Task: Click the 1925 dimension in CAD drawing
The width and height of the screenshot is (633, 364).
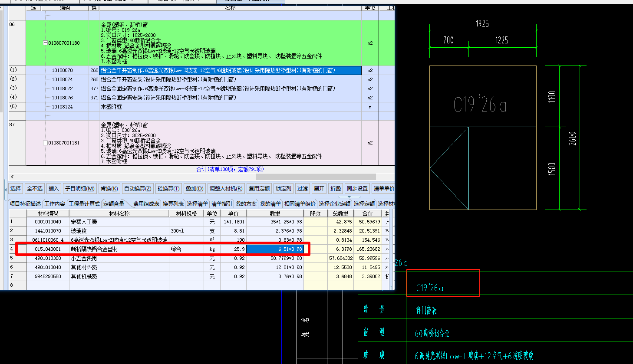Action: [x=482, y=24]
